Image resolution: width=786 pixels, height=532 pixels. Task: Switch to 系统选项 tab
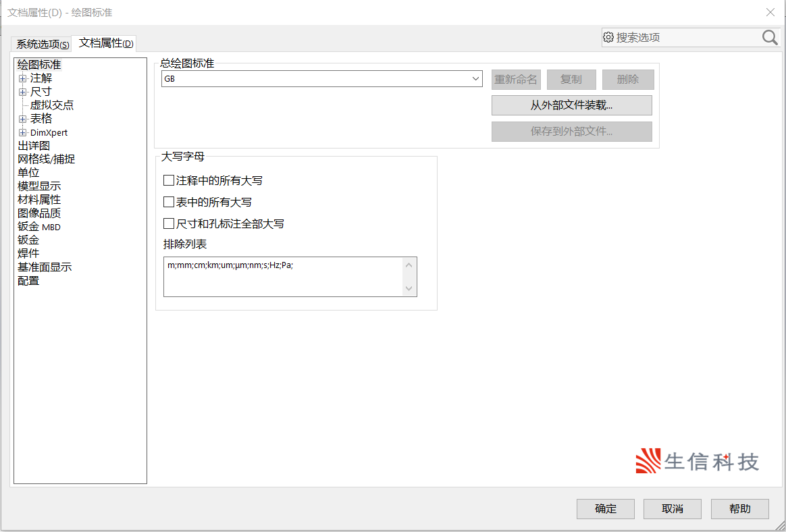coord(43,44)
